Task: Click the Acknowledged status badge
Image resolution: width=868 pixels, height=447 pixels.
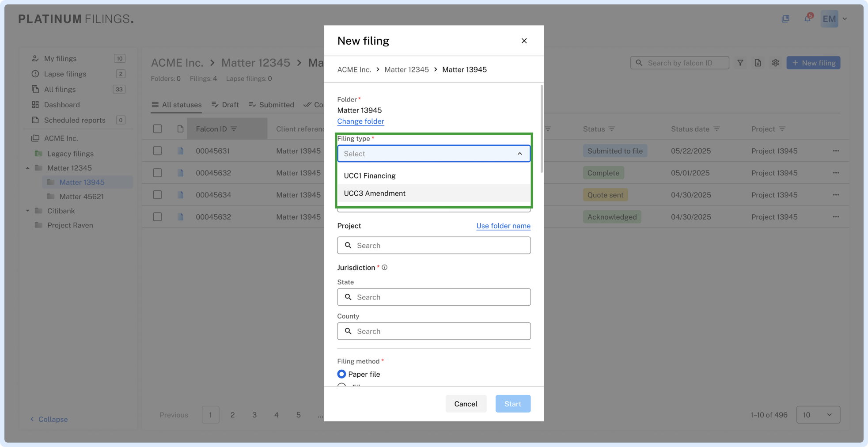Action: point(612,217)
